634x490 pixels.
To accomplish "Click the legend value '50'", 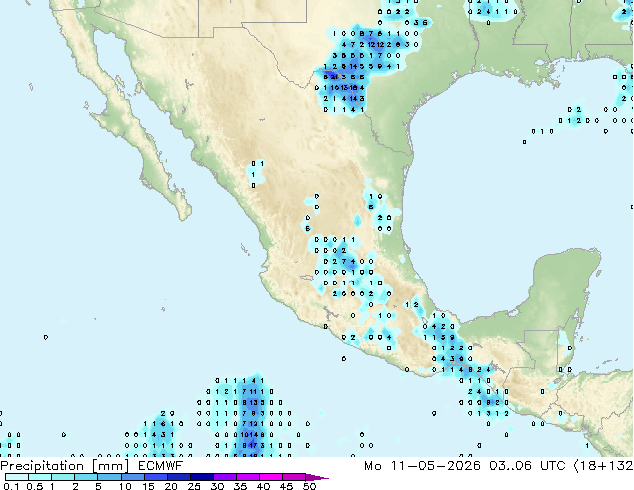I will [309, 486].
